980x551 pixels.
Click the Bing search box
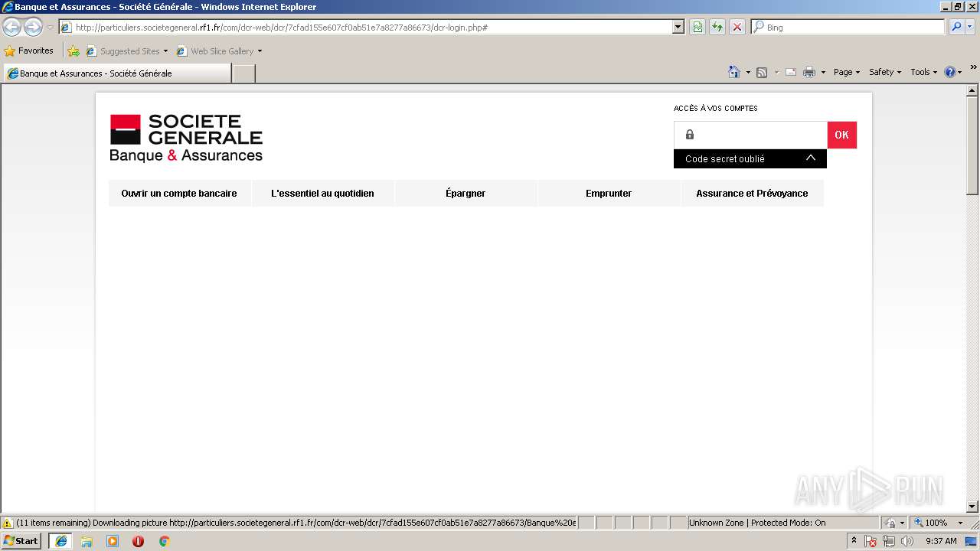coord(848,28)
